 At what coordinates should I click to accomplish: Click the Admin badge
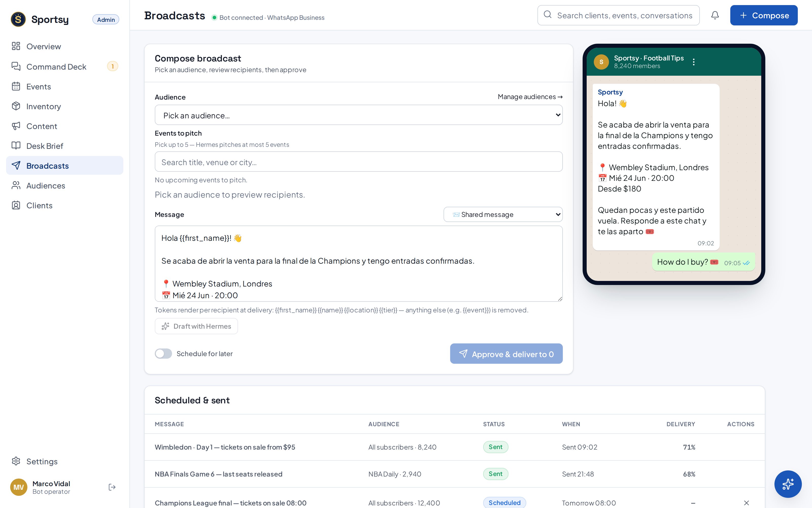[106, 20]
